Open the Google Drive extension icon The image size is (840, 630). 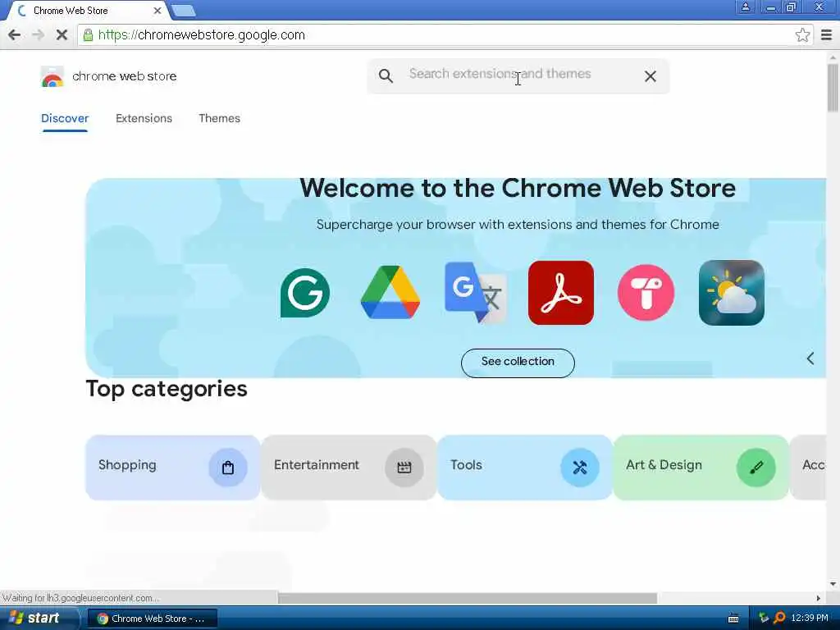pyautogui.click(x=390, y=293)
